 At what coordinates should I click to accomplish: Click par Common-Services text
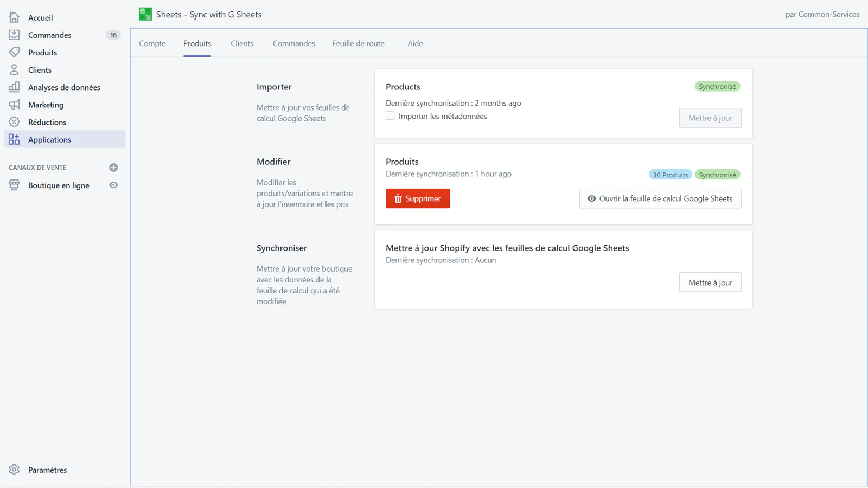822,14
